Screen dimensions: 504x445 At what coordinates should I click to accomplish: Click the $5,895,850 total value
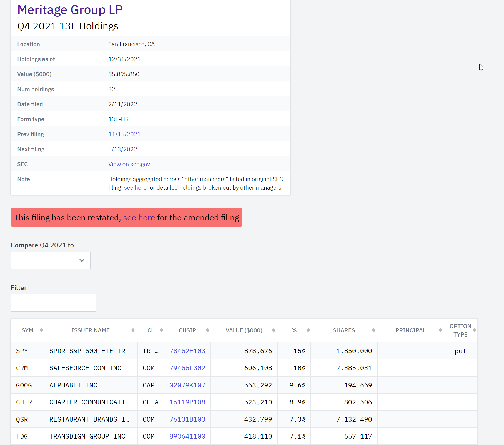click(124, 74)
